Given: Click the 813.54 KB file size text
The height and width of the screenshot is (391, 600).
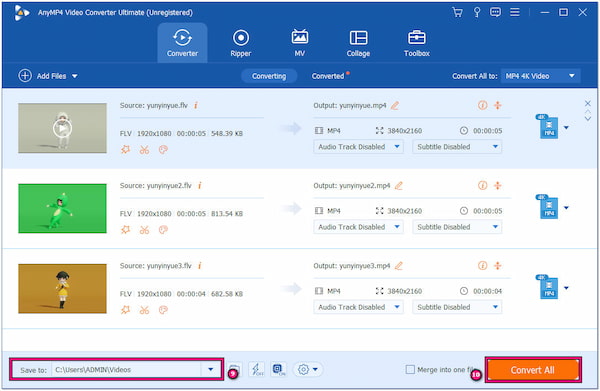Looking at the screenshot, I should (227, 213).
